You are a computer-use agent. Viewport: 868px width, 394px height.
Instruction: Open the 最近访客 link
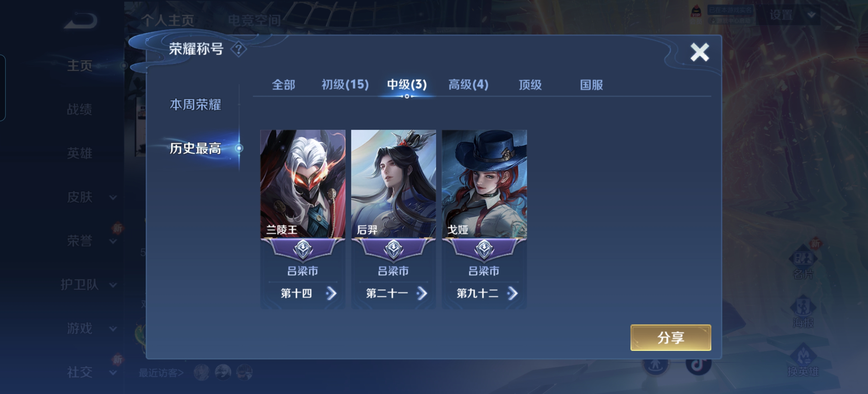click(161, 373)
